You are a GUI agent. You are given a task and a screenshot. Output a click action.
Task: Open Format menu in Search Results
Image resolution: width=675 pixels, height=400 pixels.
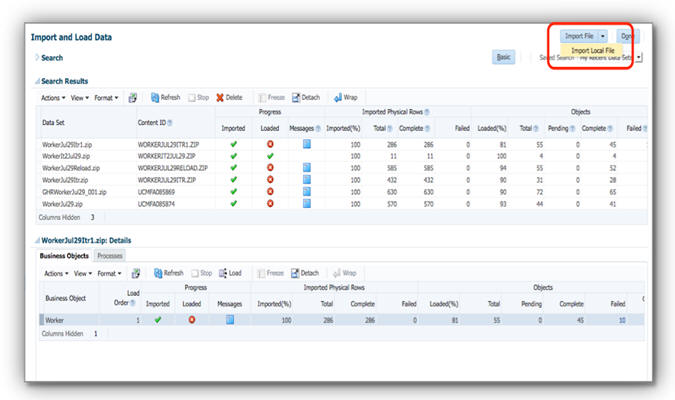(x=106, y=98)
